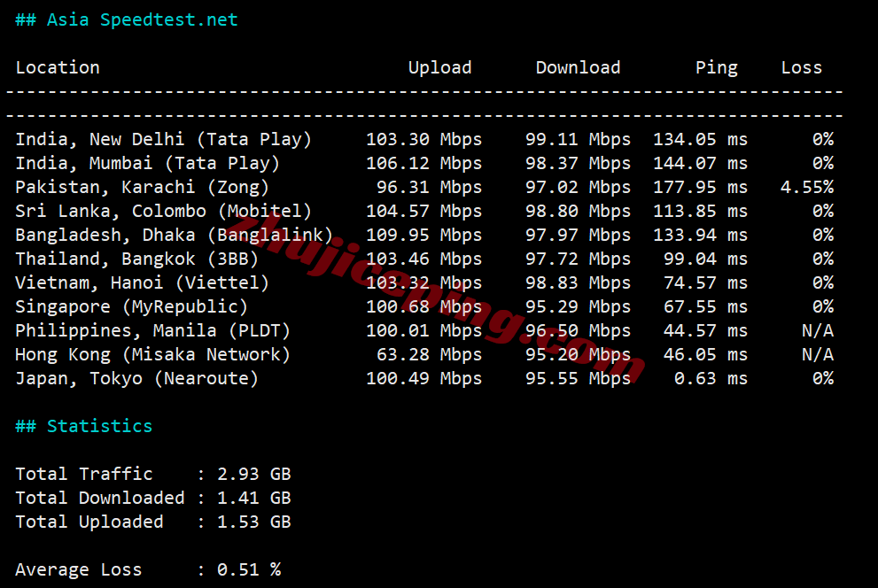Select the "Ping" column header
The height and width of the screenshot is (588, 878).
(716, 67)
